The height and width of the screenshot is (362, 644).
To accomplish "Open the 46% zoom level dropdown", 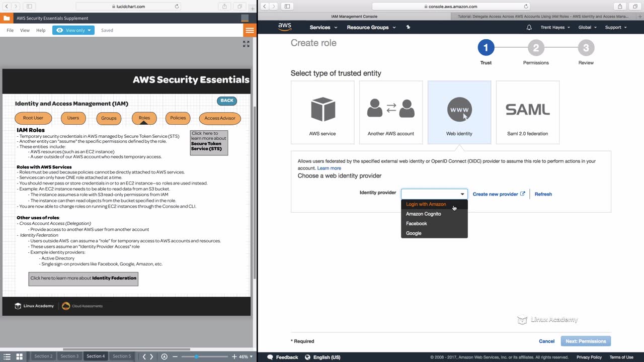I will [246, 356].
